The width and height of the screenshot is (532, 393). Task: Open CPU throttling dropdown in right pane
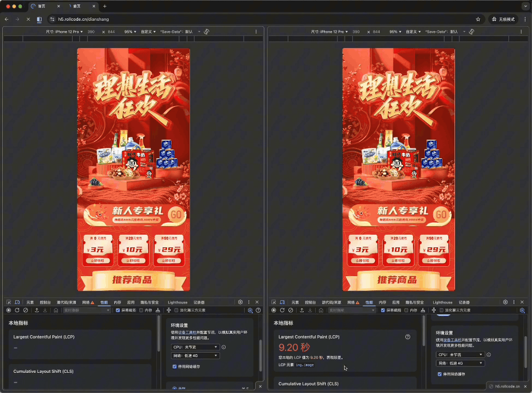point(460,354)
